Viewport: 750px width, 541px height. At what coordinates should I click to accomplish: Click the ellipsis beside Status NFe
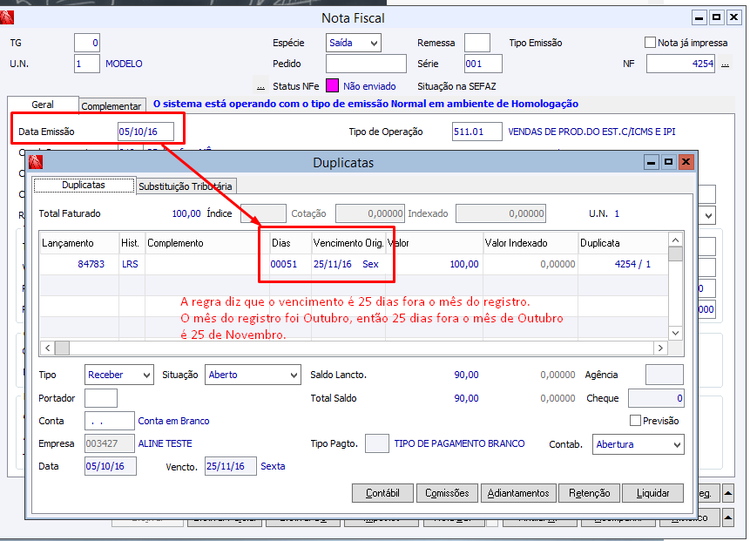click(261, 87)
